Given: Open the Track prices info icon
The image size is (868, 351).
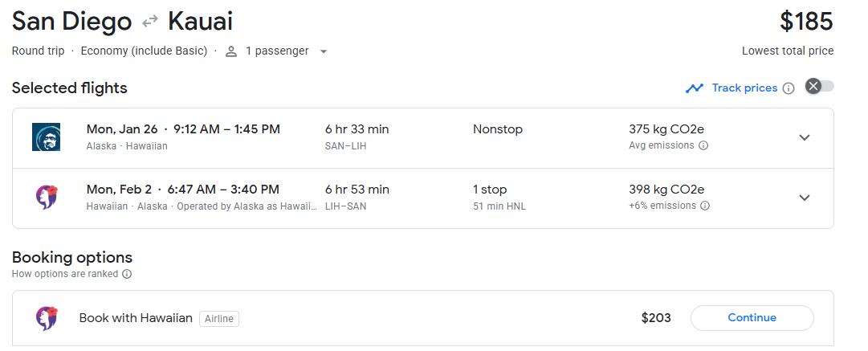Looking at the screenshot, I should pyautogui.click(x=789, y=88).
